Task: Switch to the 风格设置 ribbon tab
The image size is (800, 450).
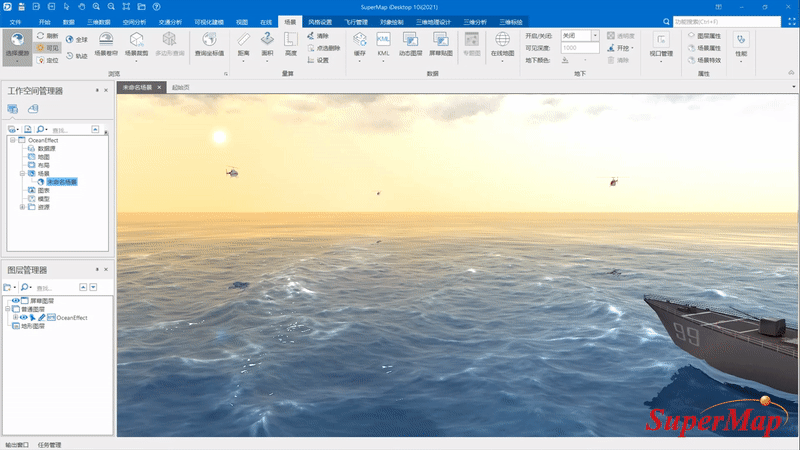Action: (320, 22)
